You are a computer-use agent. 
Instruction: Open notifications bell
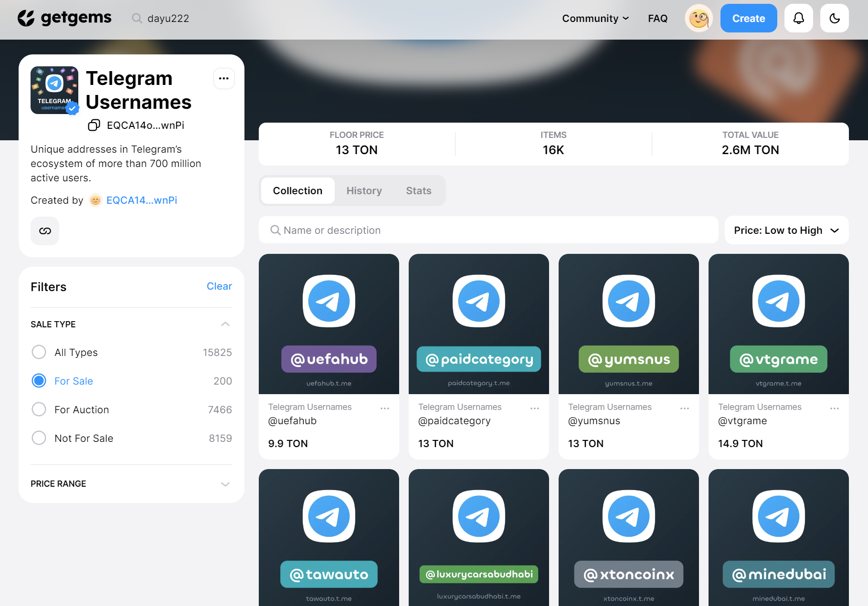[x=799, y=18]
